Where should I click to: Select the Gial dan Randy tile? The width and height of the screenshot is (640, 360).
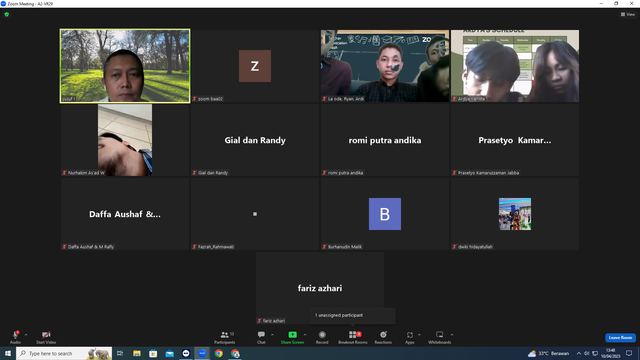click(x=255, y=140)
